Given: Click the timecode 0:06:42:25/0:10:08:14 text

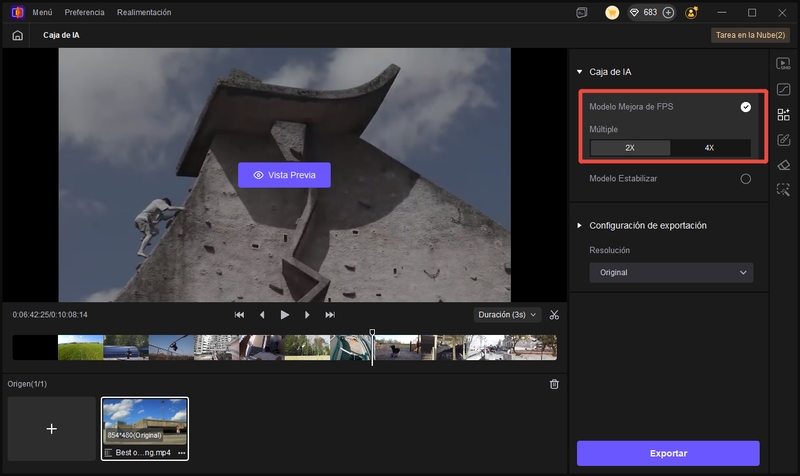Looking at the screenshot, I should pyautogui.click(x=50, y=315).
